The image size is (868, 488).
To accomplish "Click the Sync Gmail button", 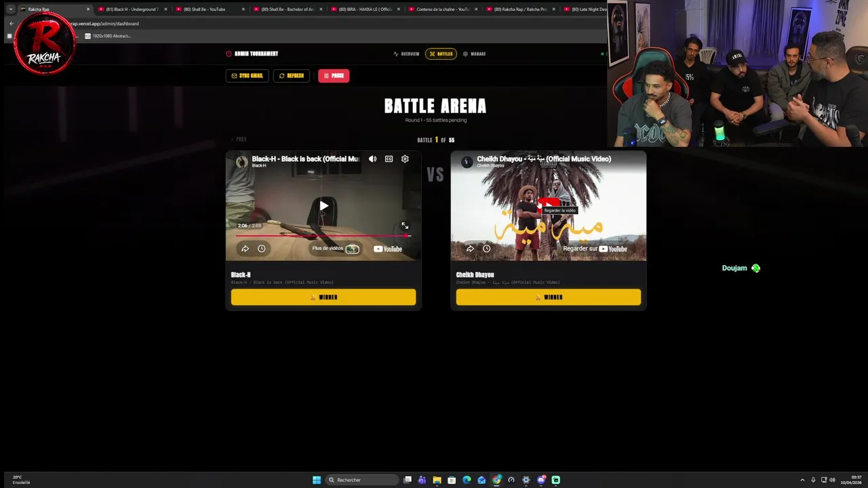I will [247, 76].
